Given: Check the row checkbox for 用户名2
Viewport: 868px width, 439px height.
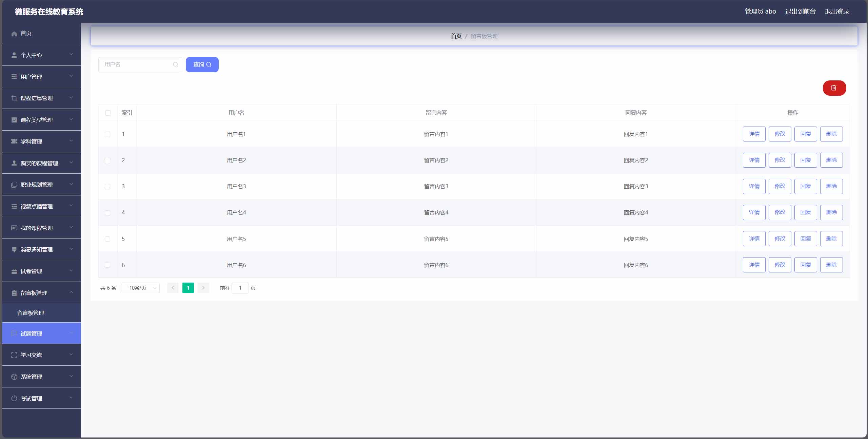Looking at the screenshot, I should pyautogui.click(x=107, y=160).
